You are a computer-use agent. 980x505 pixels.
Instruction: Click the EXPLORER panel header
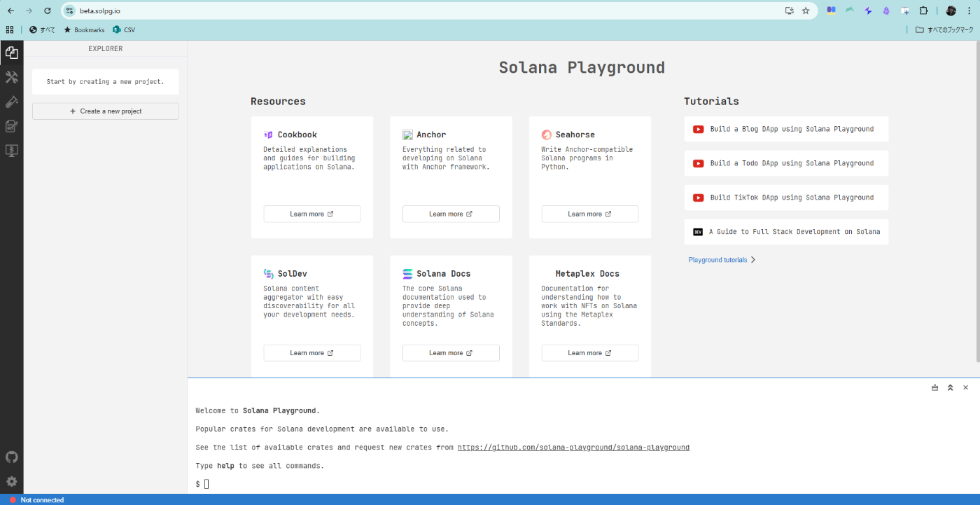tap(106, 49)
